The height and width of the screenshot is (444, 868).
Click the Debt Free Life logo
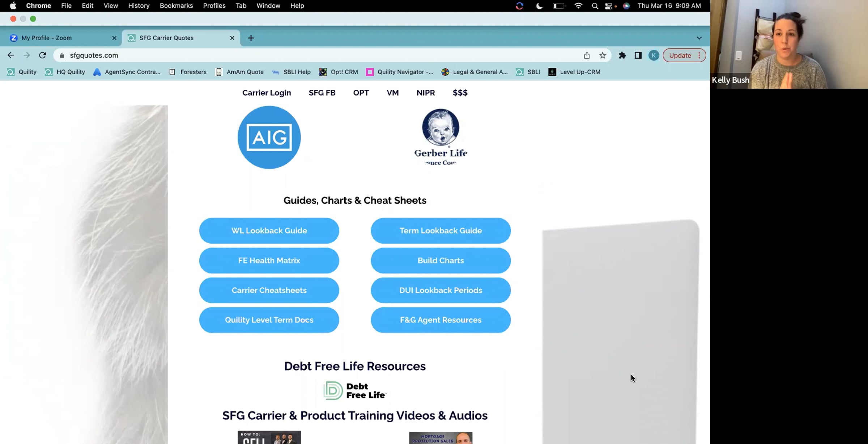pos(355,391)
